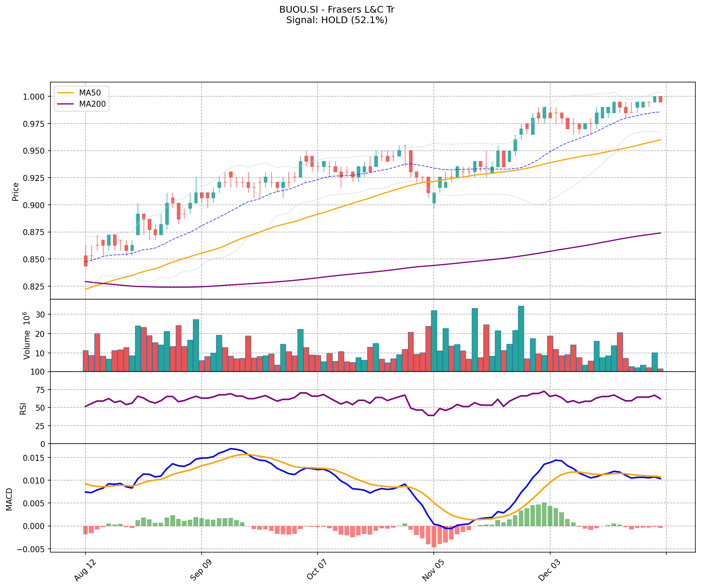Click the tallest volume bar

tap(521, 338)
